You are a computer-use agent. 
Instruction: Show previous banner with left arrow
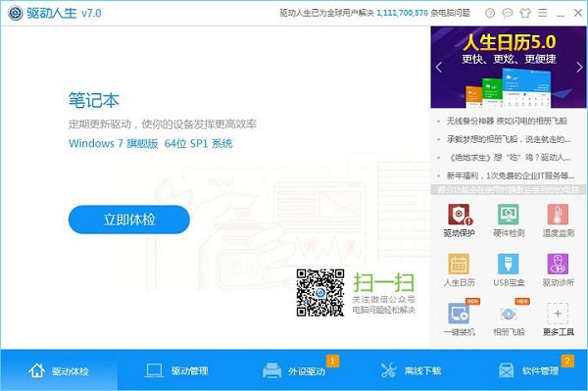coord(439,68)
